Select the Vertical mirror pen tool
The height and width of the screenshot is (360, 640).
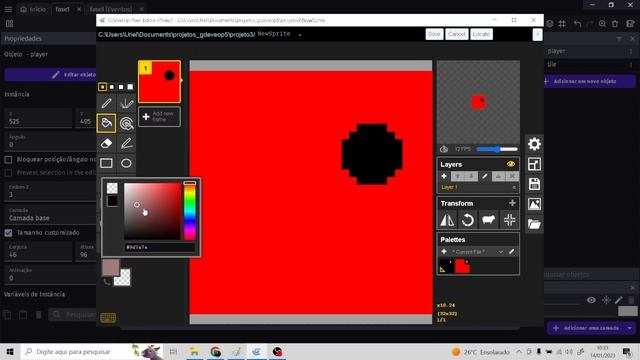pyautogui.click(x=127, y=103)
